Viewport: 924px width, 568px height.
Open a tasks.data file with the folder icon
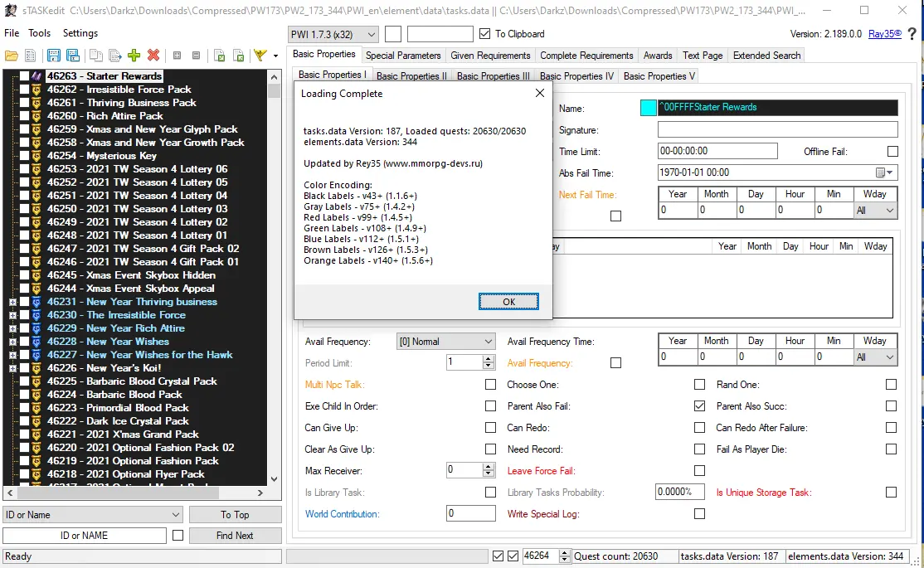[x=11, y=56]
